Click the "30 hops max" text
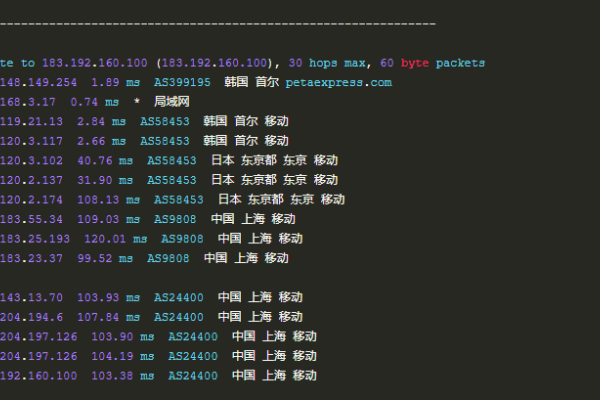Image resolution: width=600 pixels, height=400 pixels. click(323, 63)
